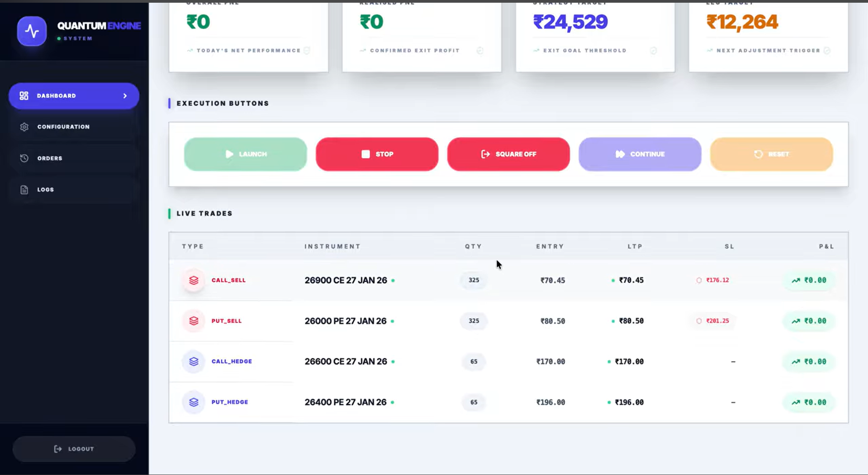868x475 pixels.
Task: Click the trend arrow in CALL_SELL's P&L pill
Action: (797, 280)
